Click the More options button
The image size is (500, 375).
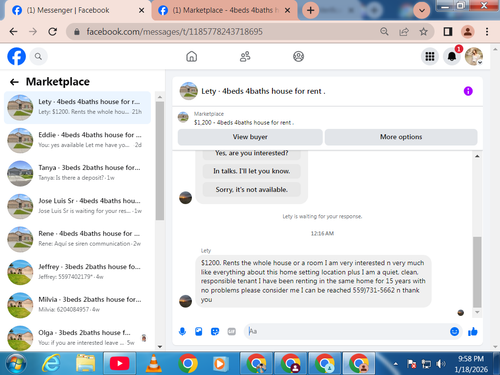coord(401,137)
